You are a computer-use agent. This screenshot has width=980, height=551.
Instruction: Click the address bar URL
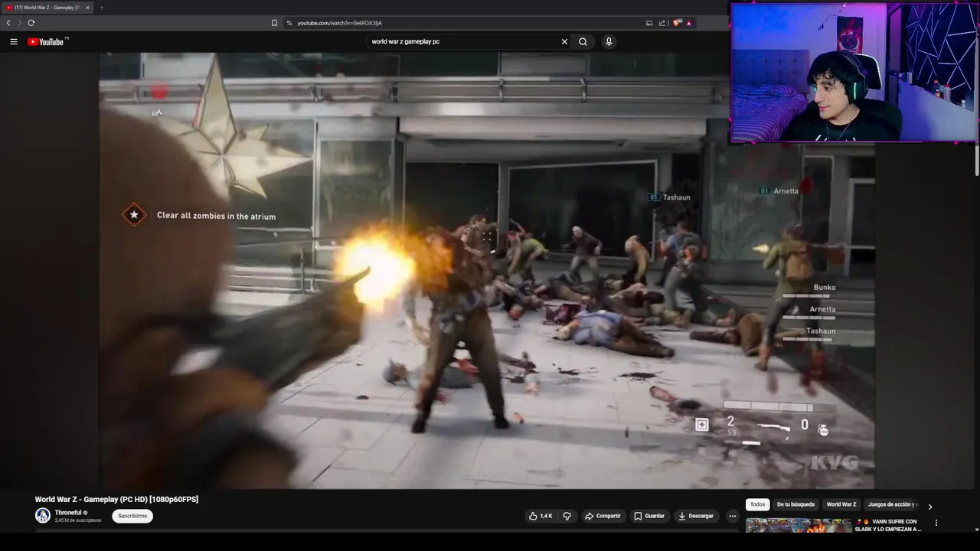tap(339, 23)
